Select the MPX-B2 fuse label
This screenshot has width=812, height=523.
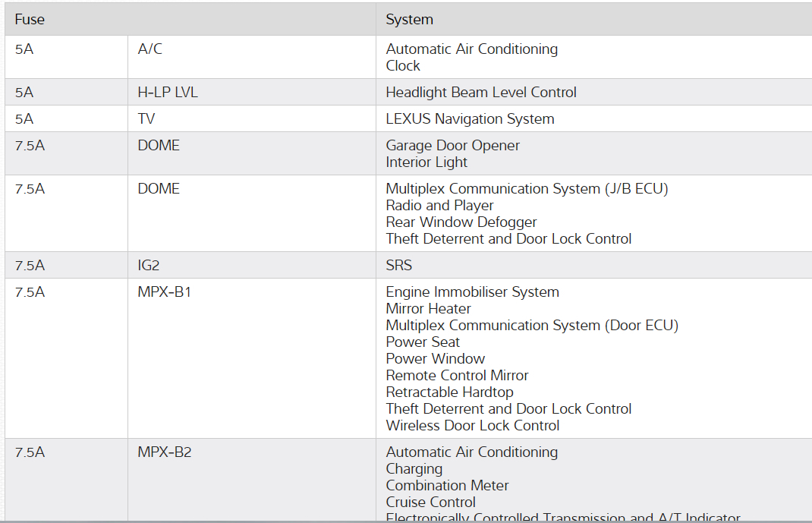(165, 452)
